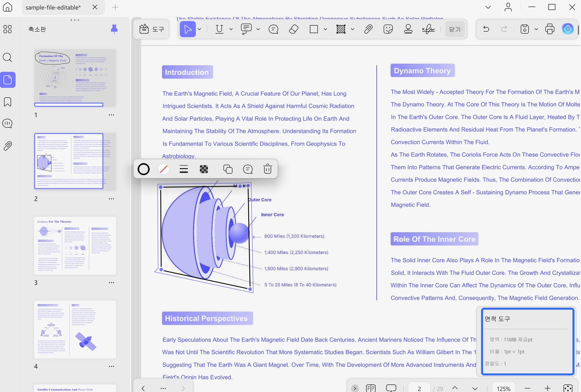Open the line thickness options
Viewport: 581px width, 392px height.
(x=184, y=169)
